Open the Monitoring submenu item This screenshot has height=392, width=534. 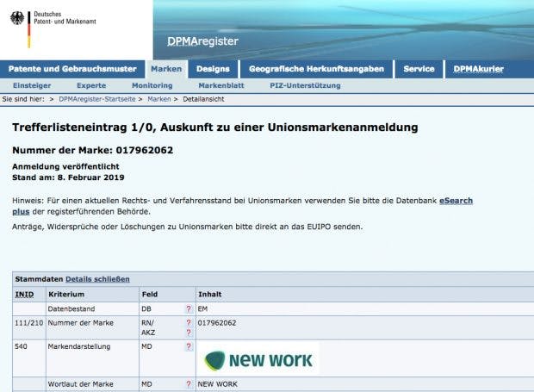(x=152, y=85)
